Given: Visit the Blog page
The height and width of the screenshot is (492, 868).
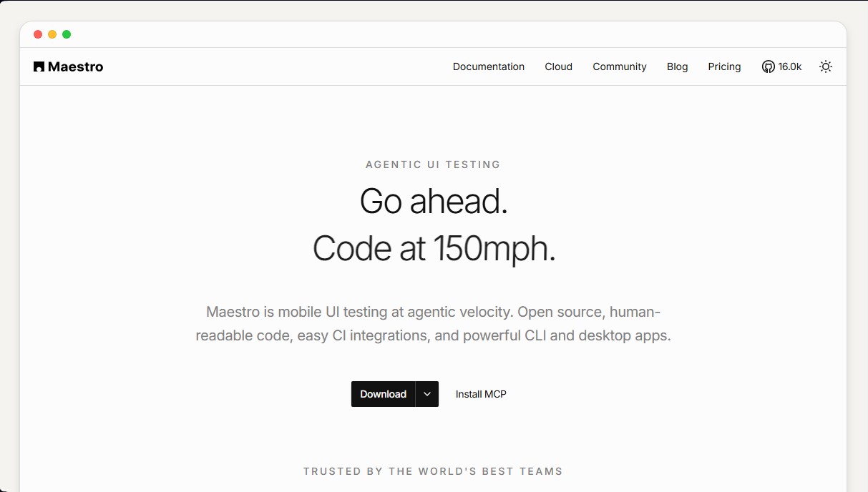Looking at the screenshot, I should (x=678, y=67).
